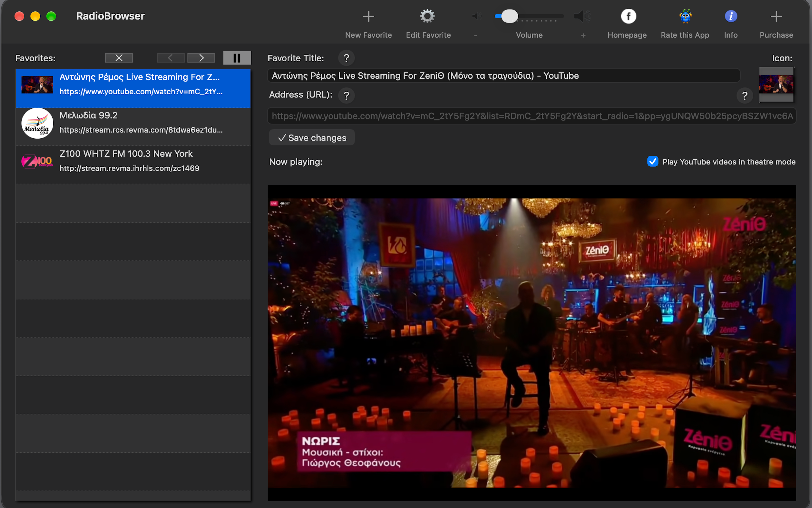Click the New Favorite plus icon

tap(369, 16)
